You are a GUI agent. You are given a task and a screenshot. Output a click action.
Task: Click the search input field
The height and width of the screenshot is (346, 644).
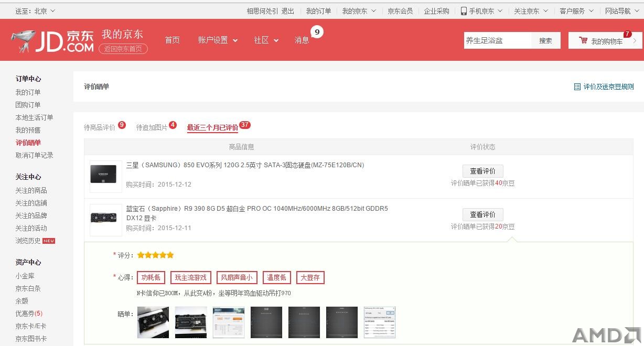[x=498, y=40]
